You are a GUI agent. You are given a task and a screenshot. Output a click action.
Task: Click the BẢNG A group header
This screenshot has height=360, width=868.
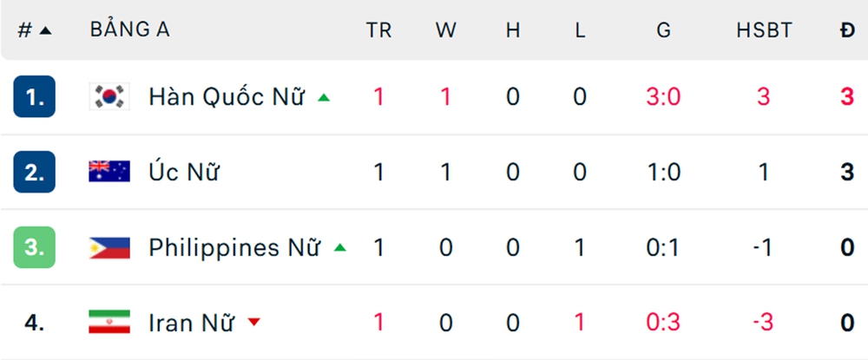(x=129, y=29)
